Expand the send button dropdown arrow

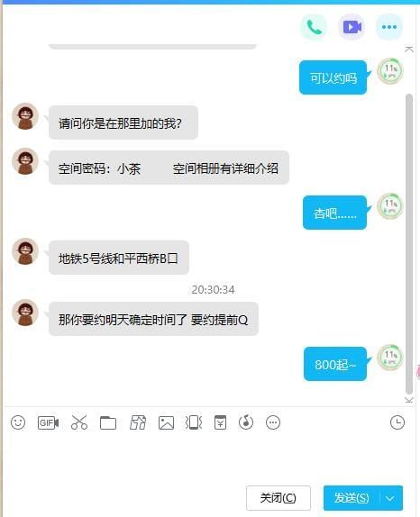point(390,498)
